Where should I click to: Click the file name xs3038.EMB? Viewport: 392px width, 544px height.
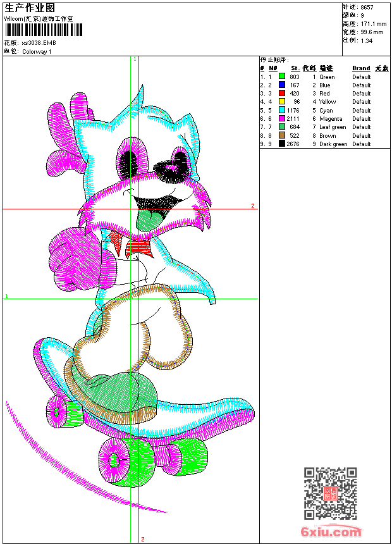[39, 43]
